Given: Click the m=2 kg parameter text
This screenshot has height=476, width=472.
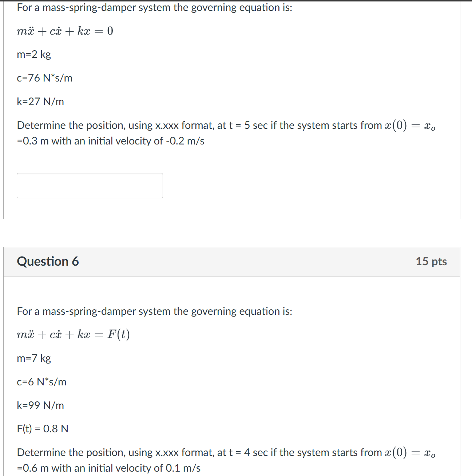Looking at the screenshot, I should pyautogui.click(x=33, y=55).
